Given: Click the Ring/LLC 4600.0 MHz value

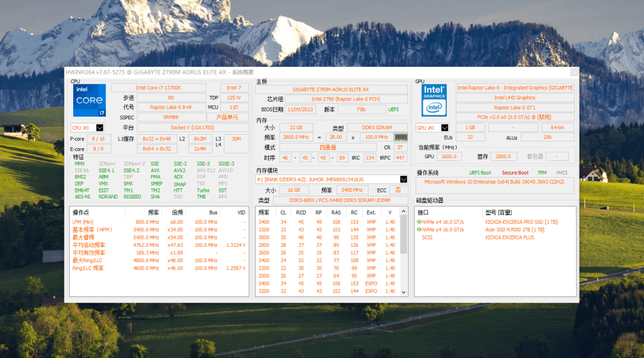Looking at the screenshot, I should 146,268.
